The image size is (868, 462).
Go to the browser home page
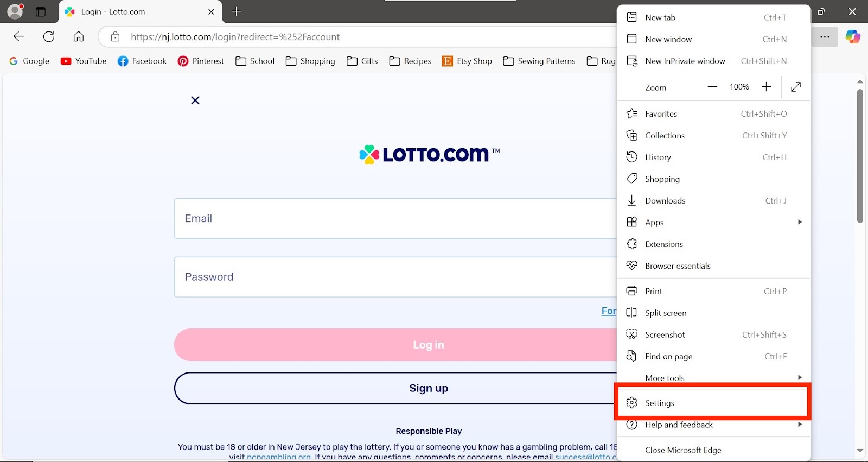coord(79,36)
